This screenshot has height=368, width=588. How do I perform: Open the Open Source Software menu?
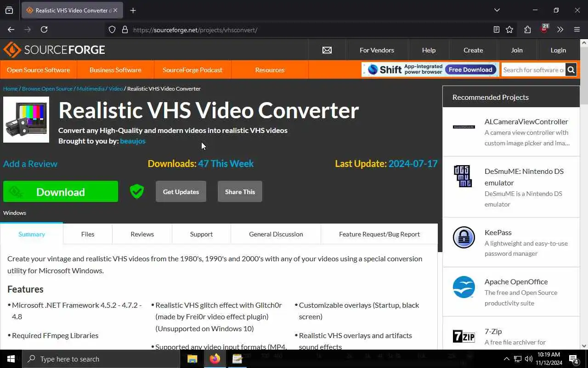(x=39, y=70)
